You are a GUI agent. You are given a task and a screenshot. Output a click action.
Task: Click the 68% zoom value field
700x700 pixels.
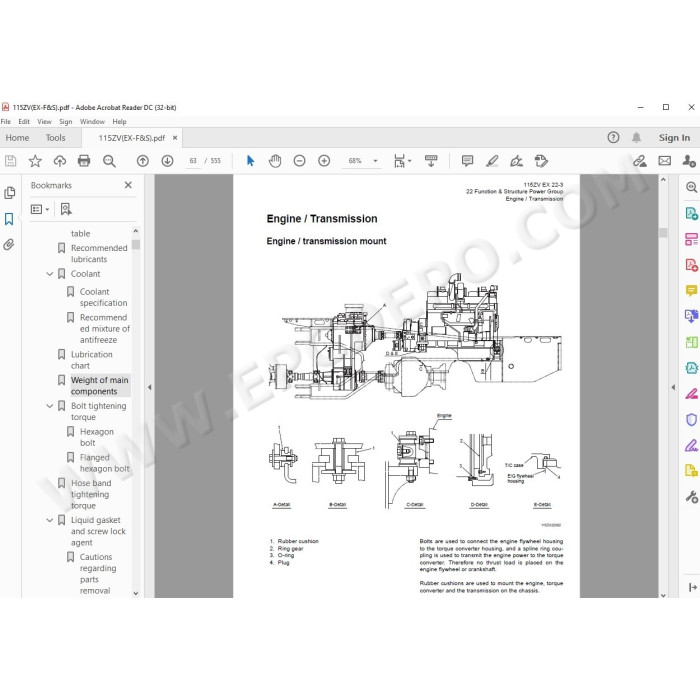point(355,161)
